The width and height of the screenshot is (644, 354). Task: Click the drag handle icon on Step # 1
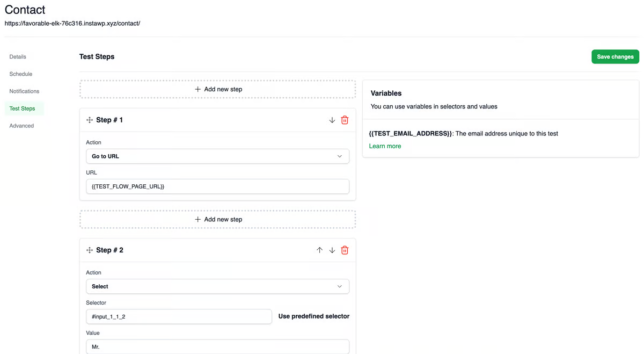(x=89, y=120)
